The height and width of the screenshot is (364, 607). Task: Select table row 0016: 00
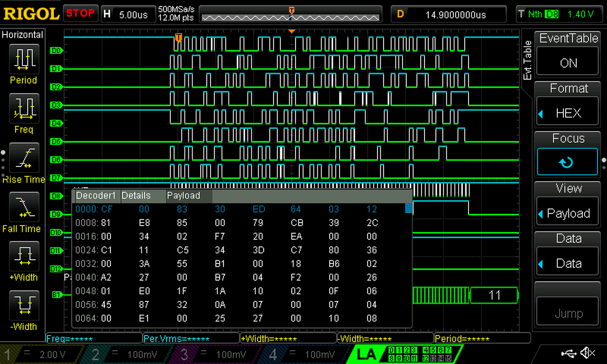pyautogui.click(x=239, y=237)
